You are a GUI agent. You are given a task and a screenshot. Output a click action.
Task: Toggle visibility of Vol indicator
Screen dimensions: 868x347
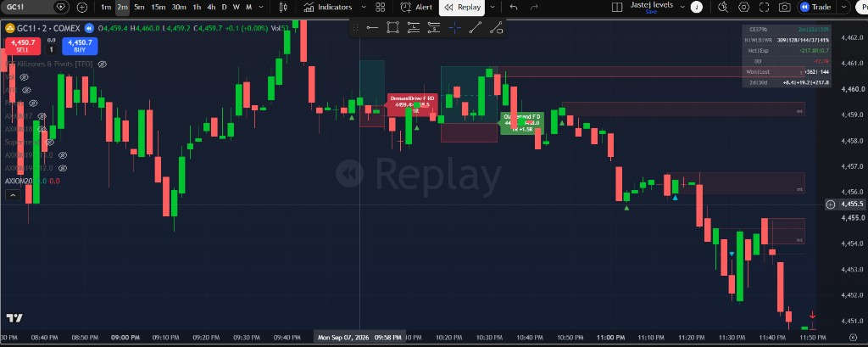(24, 77)
